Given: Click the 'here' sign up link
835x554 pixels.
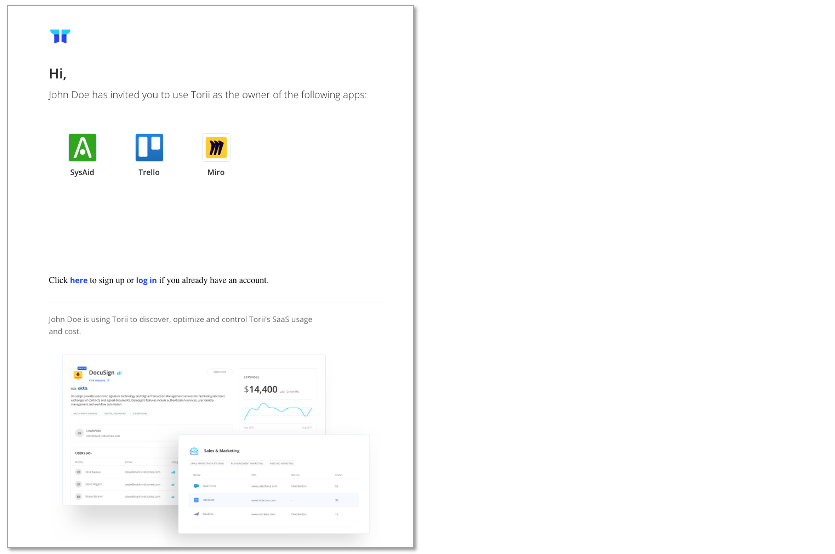Looking at the screenshot, I should (x=79, y=280).
